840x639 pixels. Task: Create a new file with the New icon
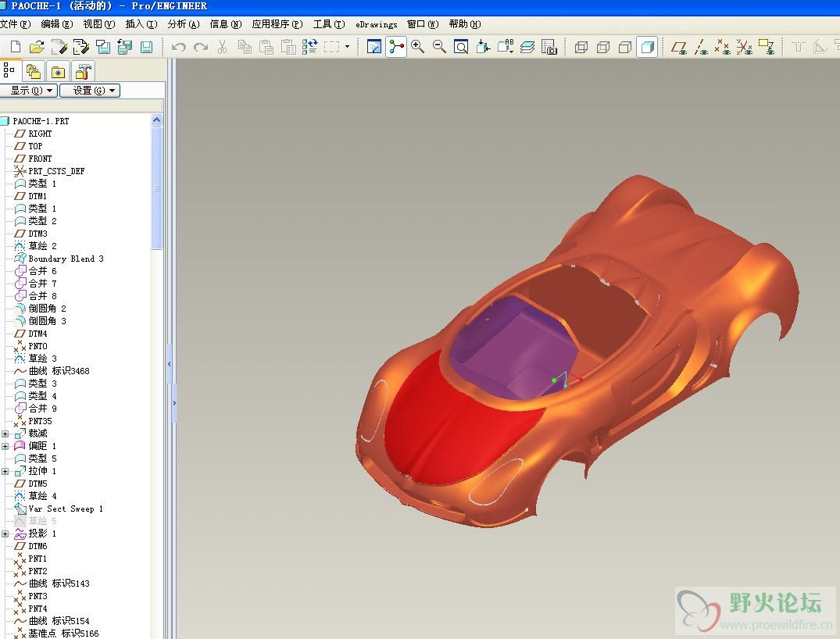click(16, 47)
